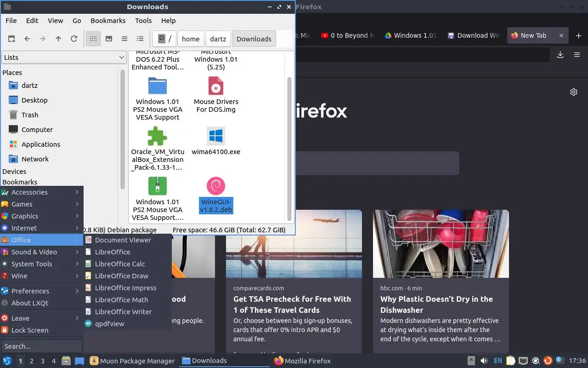Launch LibreOffice Impress

(x=127, y=288)
